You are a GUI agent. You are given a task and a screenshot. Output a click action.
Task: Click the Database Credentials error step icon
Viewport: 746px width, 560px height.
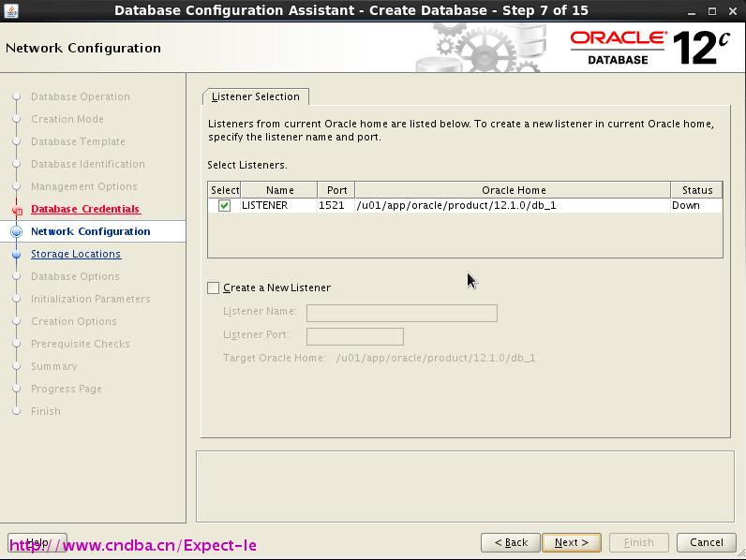[x=17, y=210]
